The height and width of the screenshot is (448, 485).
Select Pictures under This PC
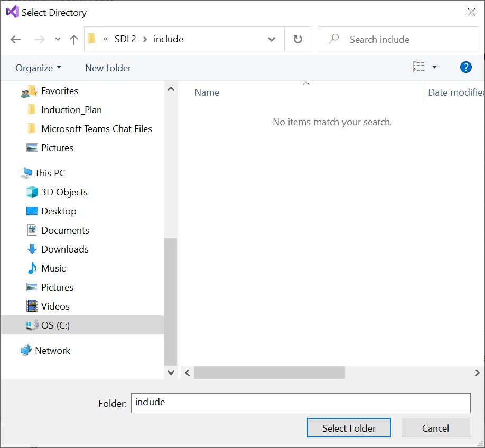coord(57,287)
